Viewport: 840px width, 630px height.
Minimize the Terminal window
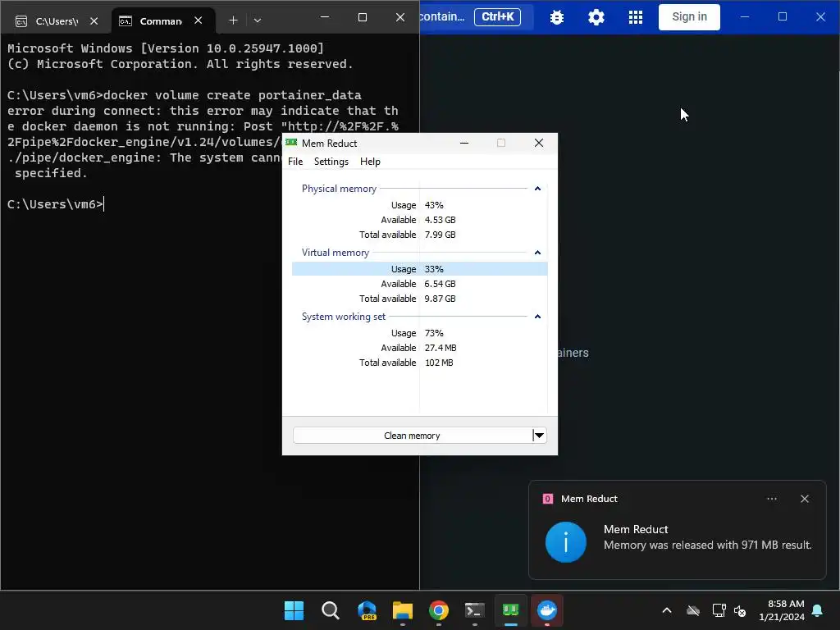tap(325, 17)
